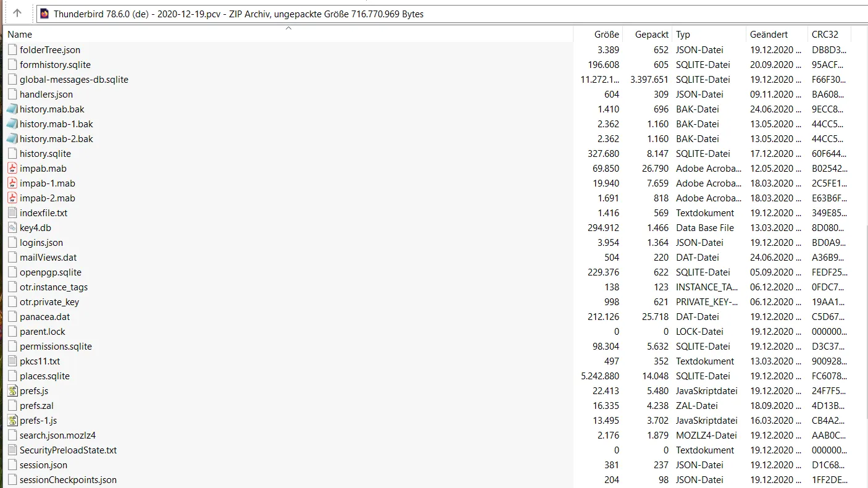The image size is (868, 488).
Task: Click the Data Base File type cell
Action: pos(705,227)
